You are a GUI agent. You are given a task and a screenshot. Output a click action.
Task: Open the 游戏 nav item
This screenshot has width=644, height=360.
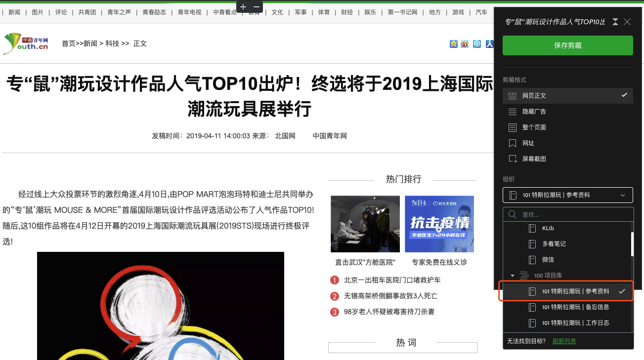458,12
